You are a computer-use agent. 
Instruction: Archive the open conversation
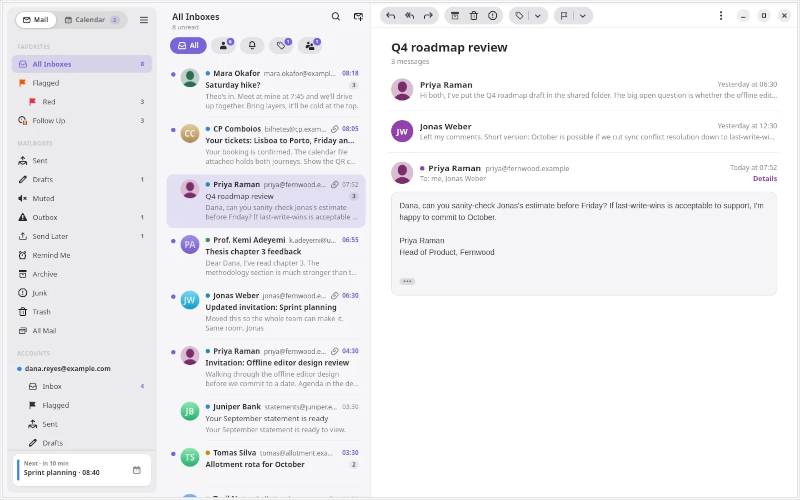click(455, 16)
